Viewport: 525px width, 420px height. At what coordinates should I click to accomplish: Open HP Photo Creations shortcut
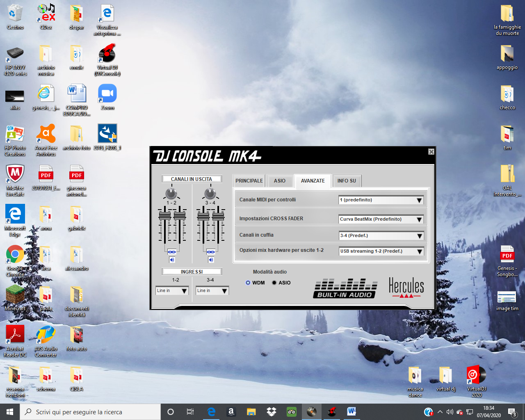tap(15, 140)
